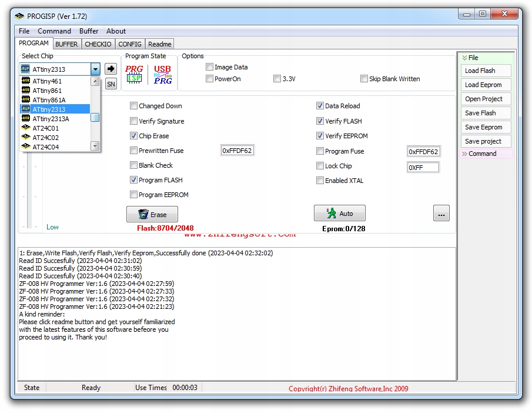Select AT24C02 from the chip list
This screenshot has width=532, height=413.
55,138
